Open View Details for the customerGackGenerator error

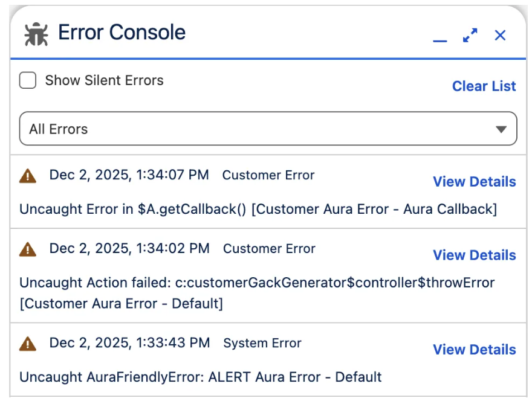coord(474,255)
